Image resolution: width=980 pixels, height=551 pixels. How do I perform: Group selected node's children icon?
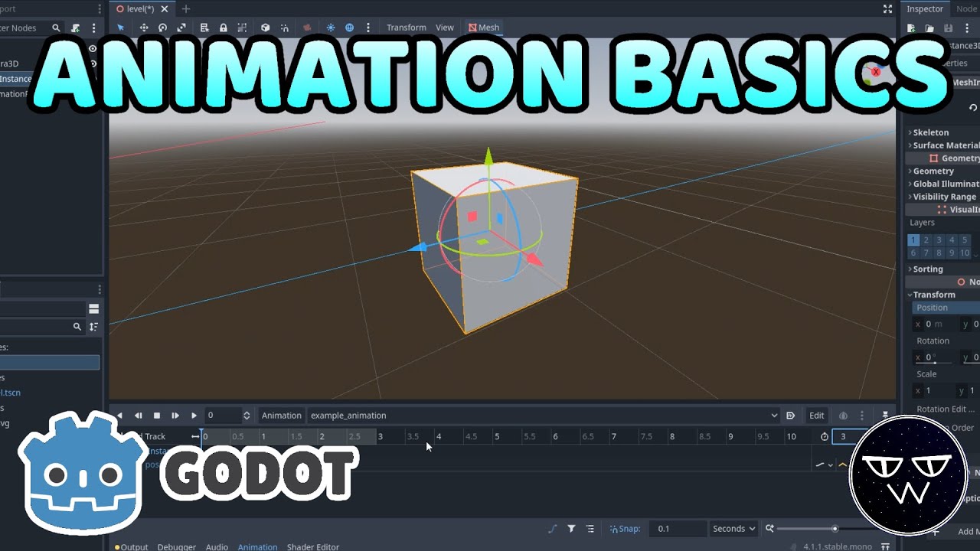[x=242, y=28]
